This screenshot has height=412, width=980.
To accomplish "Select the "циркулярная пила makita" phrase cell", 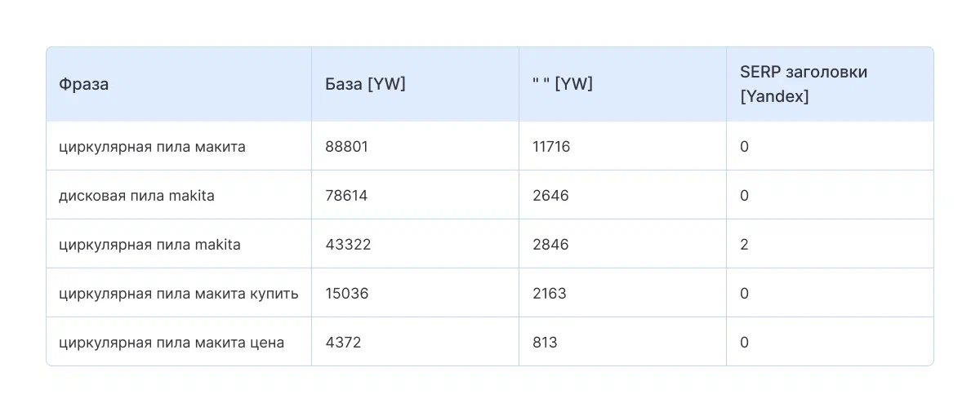I will click(x=149, y=245).
